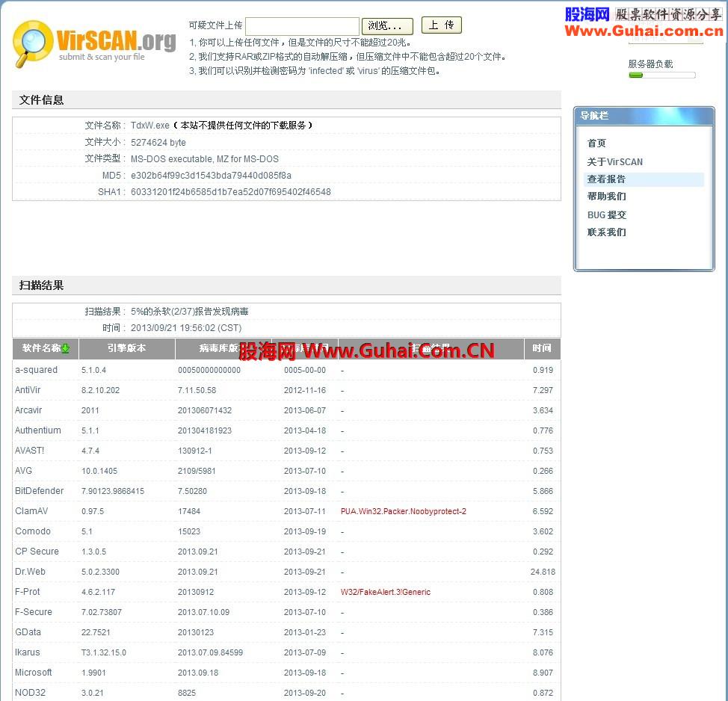Click the ClamAV row name
This screenshot has width=728, height=701.
(31, 511)
